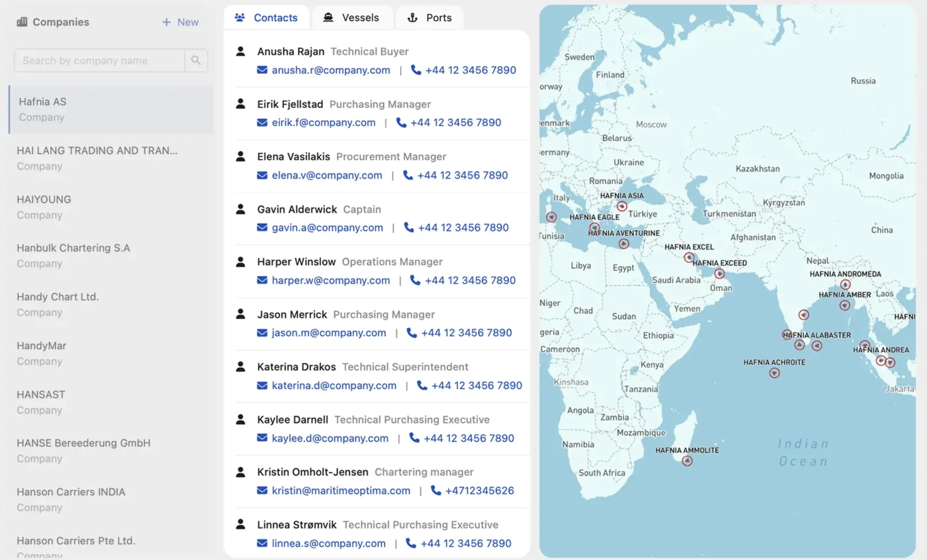Open email link kristin@maritimeoptima.com

pos(341,490)
